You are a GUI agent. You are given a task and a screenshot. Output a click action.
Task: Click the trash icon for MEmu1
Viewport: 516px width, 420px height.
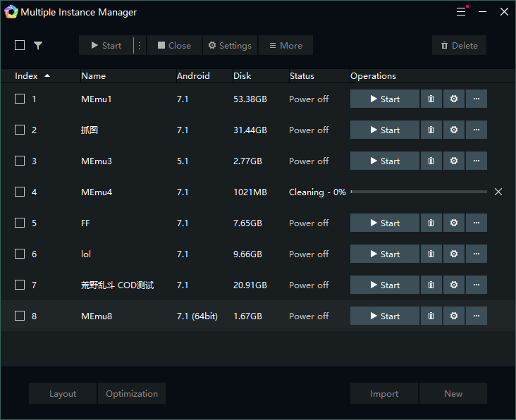tap(431, 99)
